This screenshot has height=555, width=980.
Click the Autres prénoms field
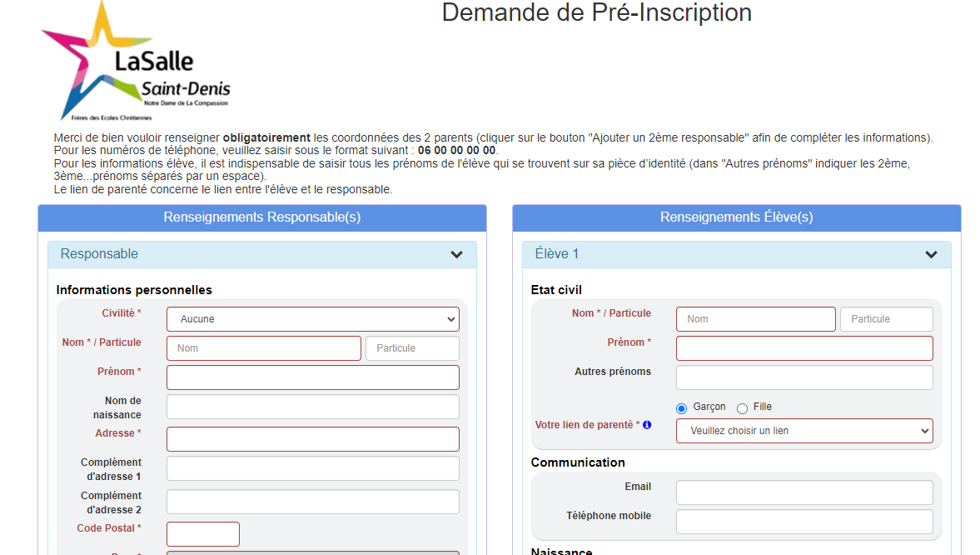pos(804,378)
